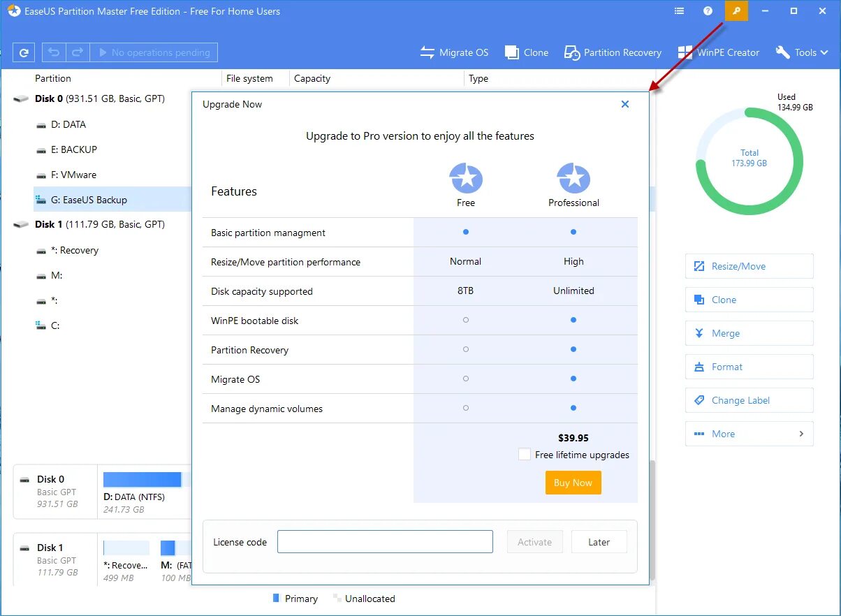
Task: Select the F: VMware partition
Action: [x=73, y=175]
